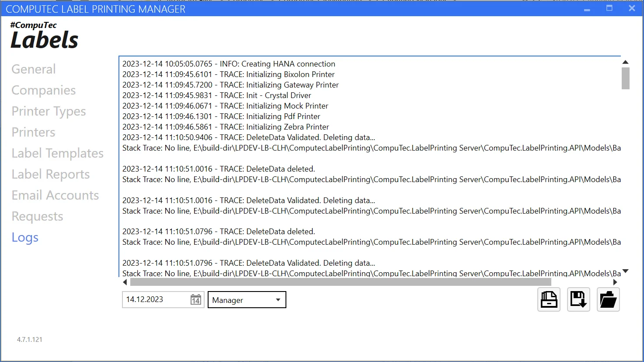Go to the Companies section
The image size is (644, 362).
(44, 90)
